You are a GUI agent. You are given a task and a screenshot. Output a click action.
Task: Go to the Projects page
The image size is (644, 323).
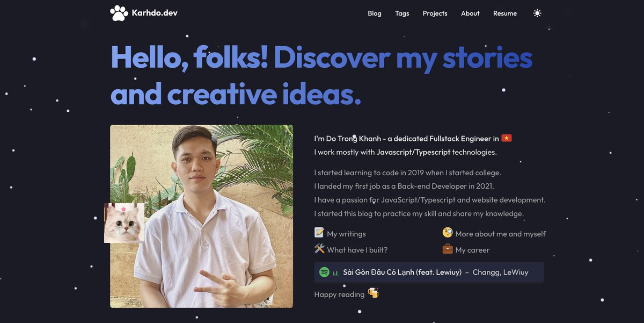tap(435, 13)
